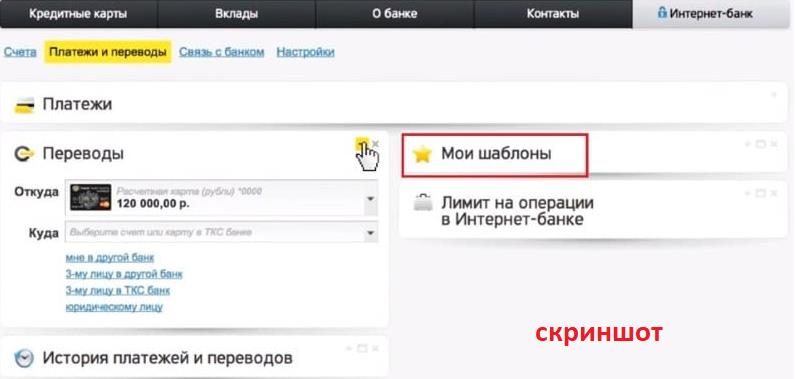Close the История платежей и переводов widget

(375, 349)
